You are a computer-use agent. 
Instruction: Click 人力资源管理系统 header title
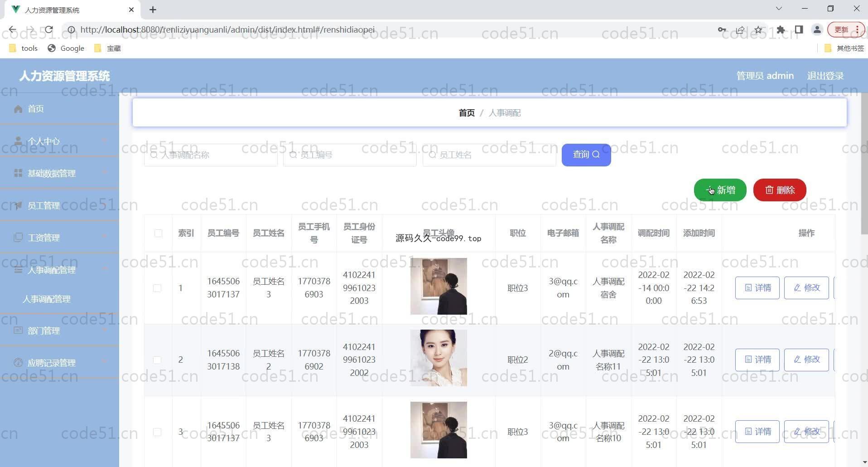65,76
